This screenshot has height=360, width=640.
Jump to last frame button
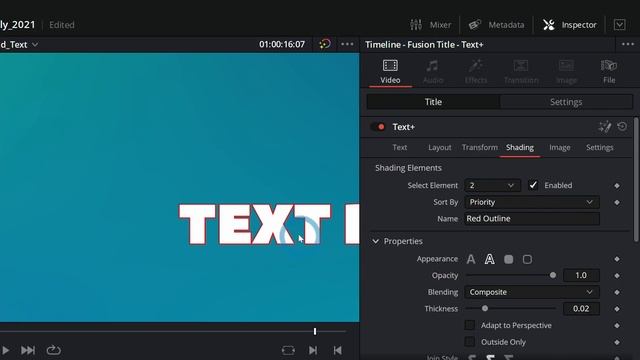tap(28, 350)
